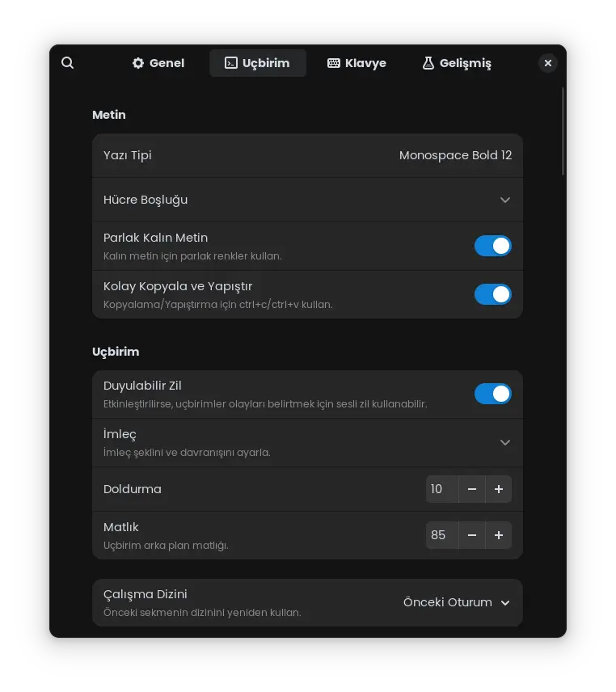Expand the Hücre Boşluğu row
This screenshot has width=616, height=692.
coord(307,200)
